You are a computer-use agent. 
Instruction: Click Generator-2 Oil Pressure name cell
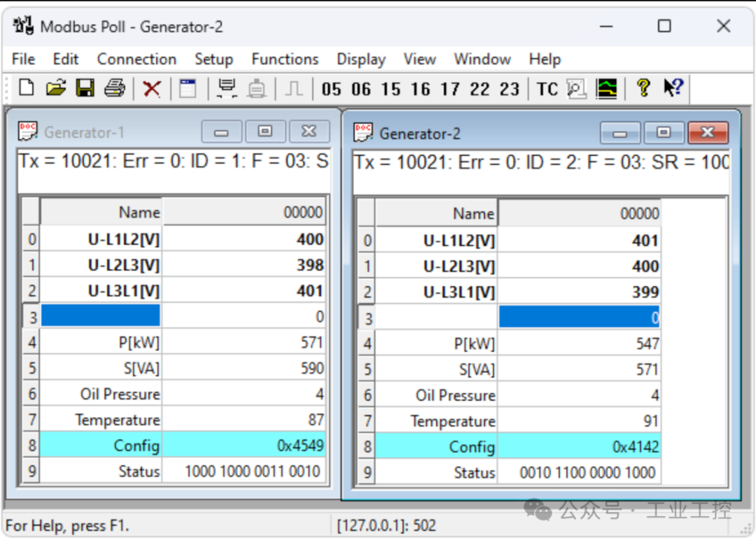tap(436, 395)
